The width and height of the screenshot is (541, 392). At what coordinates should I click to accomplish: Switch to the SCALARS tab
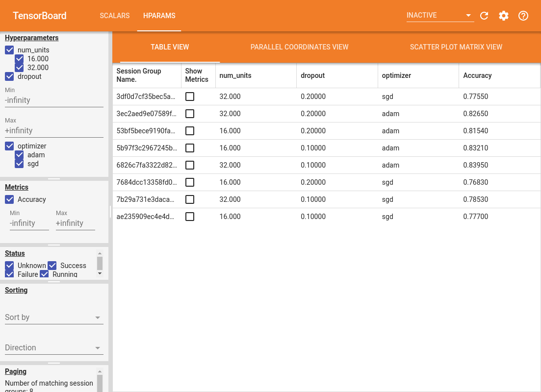pyautogui.click(x=115, y=16)
